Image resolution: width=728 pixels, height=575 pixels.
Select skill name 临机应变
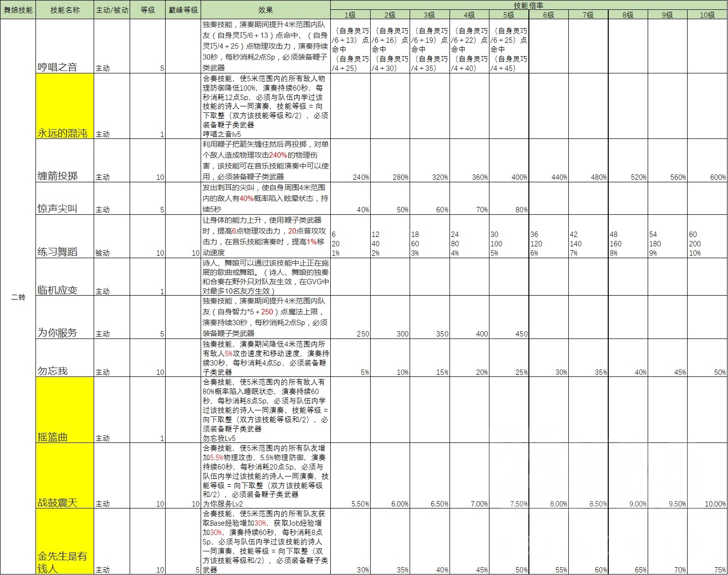click(x=65, y=277)
